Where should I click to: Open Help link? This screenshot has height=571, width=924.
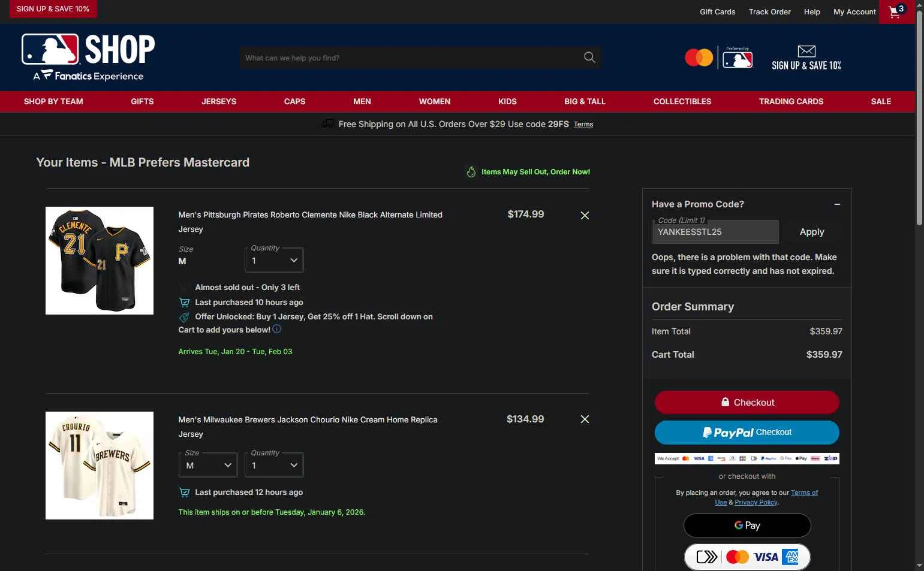(x=812, y=11)
